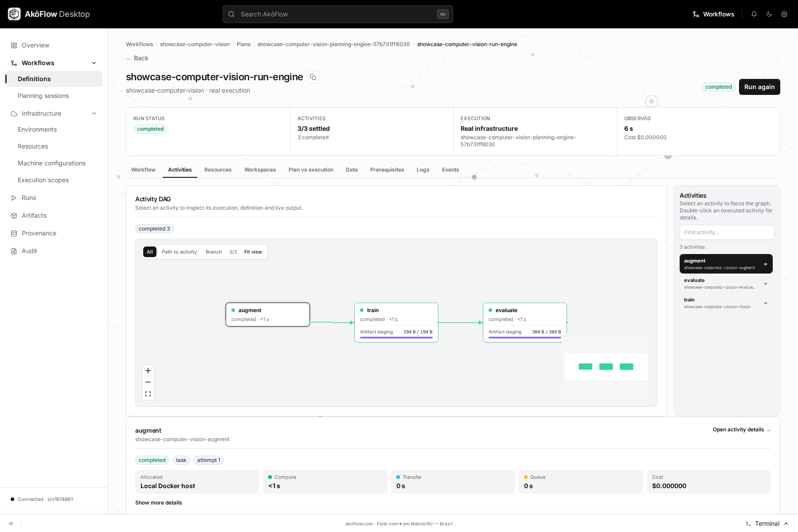Click the showcase-computer-vision breadcrumb

[x=195, y=44]
